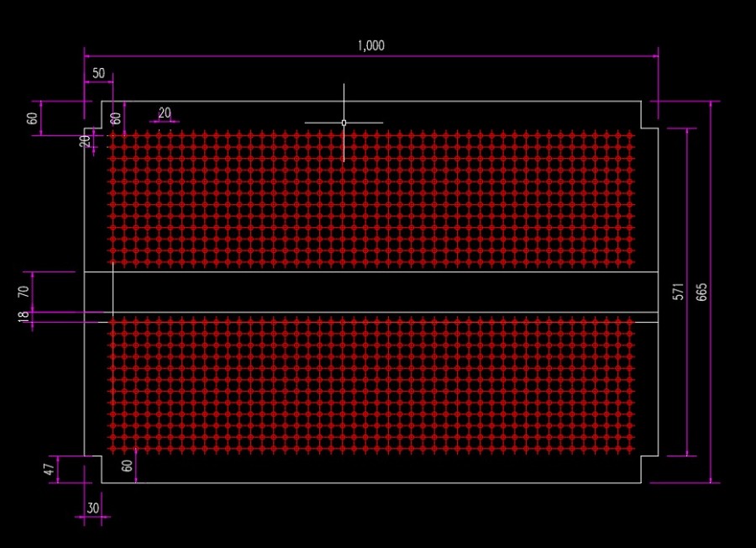Click the 50 horizontal offset dimension text

(98, 73)
